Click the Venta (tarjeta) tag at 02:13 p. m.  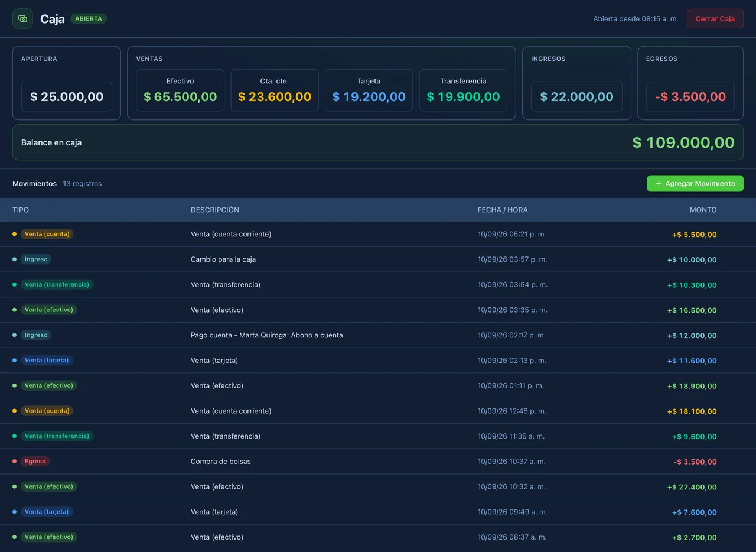click(x=47, y=360)
